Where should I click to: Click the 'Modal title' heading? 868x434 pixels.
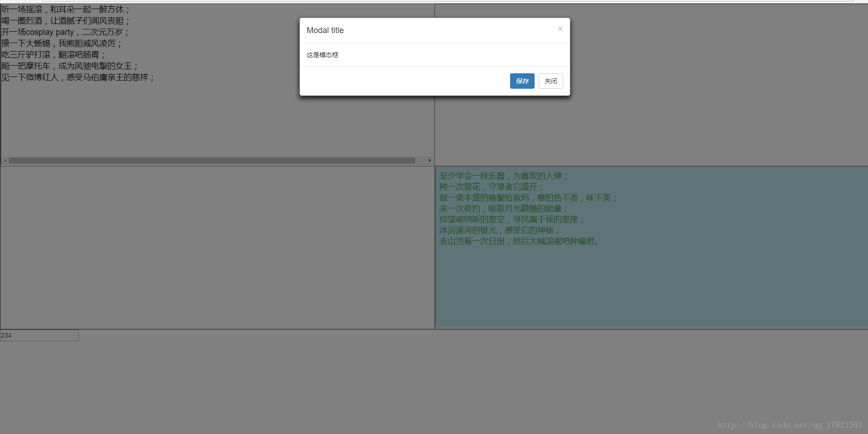(325, 30)
